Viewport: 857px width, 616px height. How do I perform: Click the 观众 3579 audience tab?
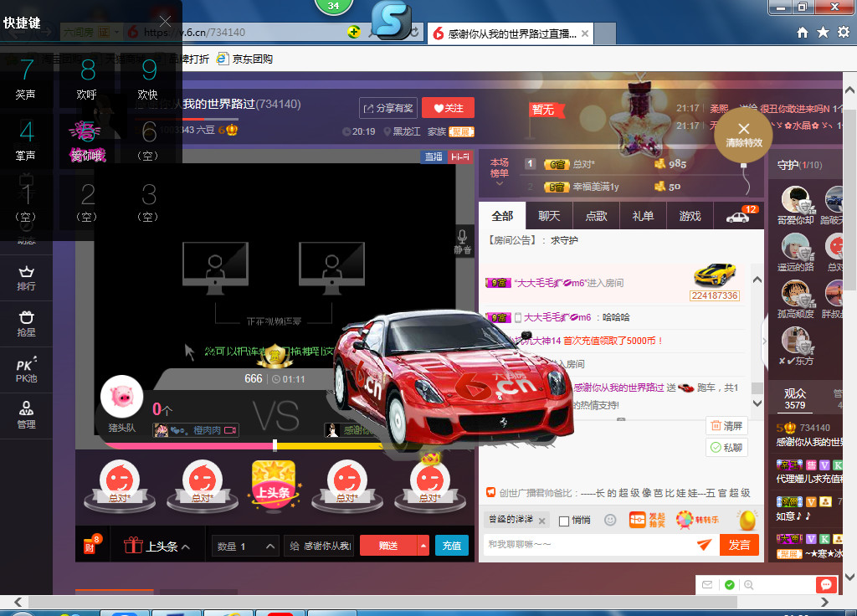click(x=795, y=398)
